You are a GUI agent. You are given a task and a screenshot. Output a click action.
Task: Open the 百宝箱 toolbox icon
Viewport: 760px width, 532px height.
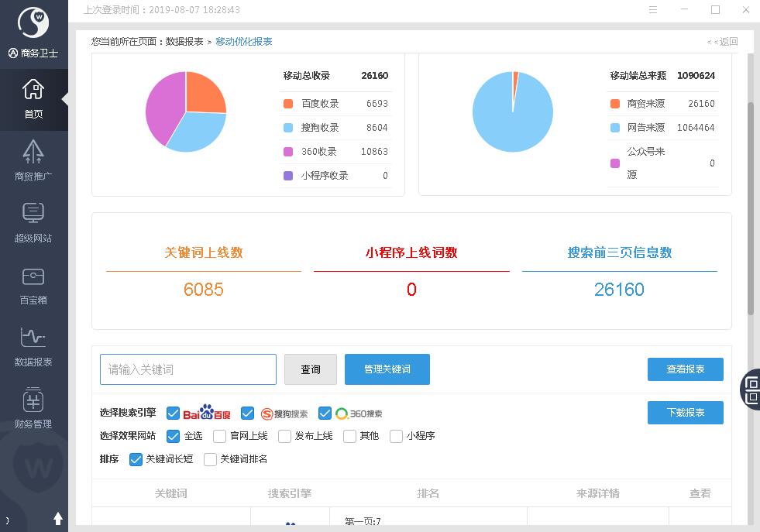click(33, 277)
